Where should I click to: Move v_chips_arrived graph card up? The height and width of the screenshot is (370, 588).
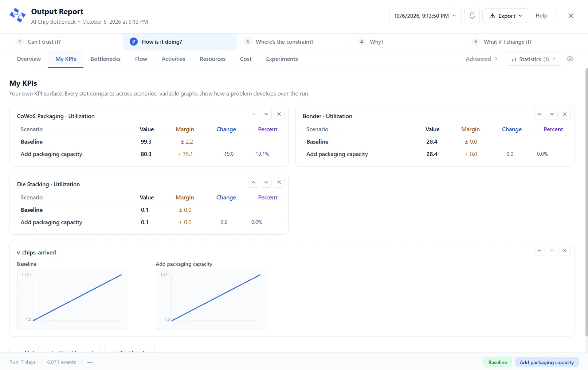[x=539, y=251]
